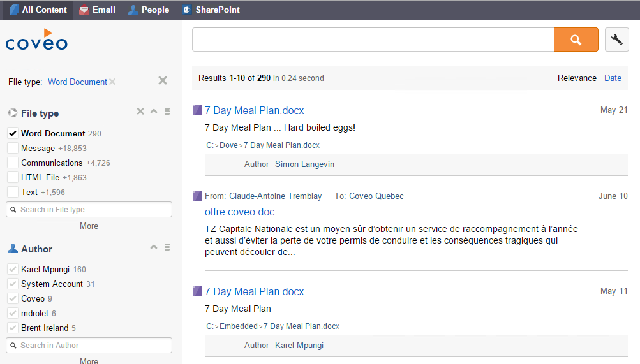This screenshot has height=364, width=640.
Task: Click Message count '+18,853'
Action: [x=72, y=149]
